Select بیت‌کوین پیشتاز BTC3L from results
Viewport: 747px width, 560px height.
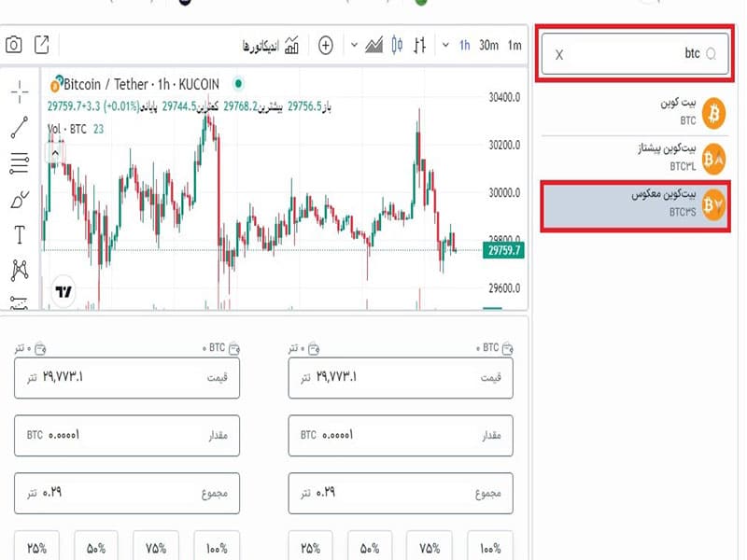[635, 159]
